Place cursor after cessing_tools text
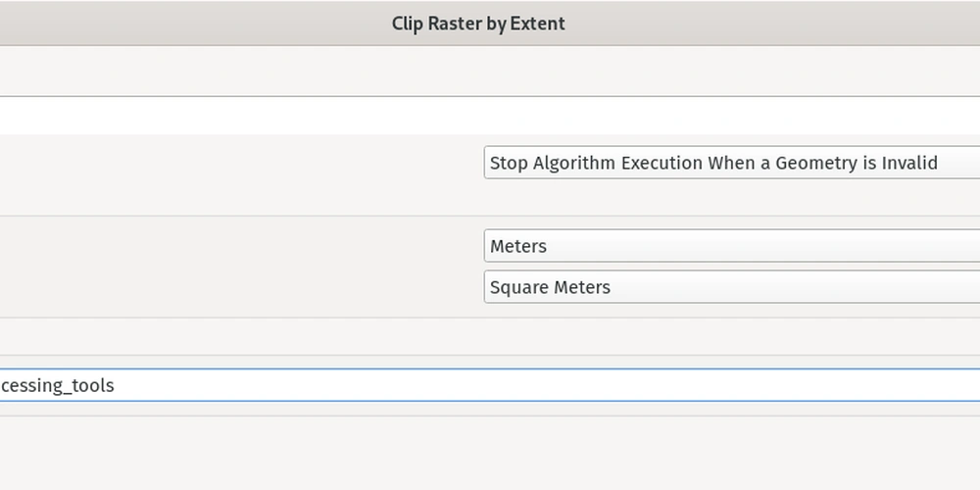Viewport: 980px width, 490px height. click(115, 385)
